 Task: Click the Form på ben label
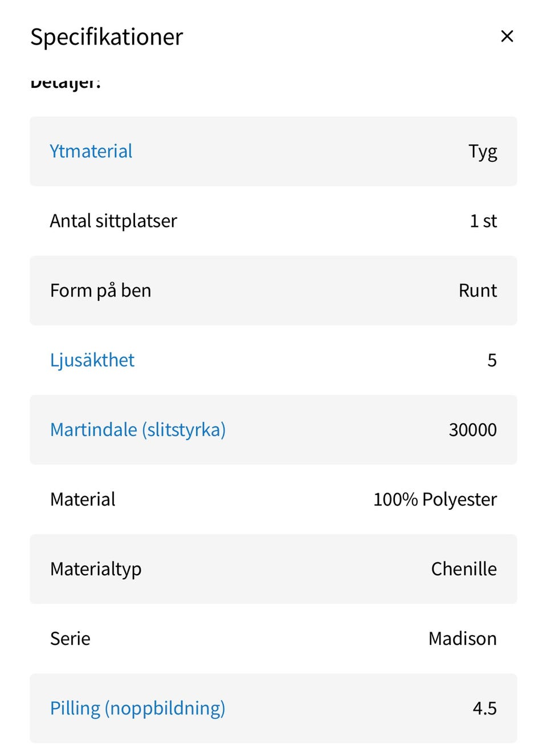tap(101, 290)
